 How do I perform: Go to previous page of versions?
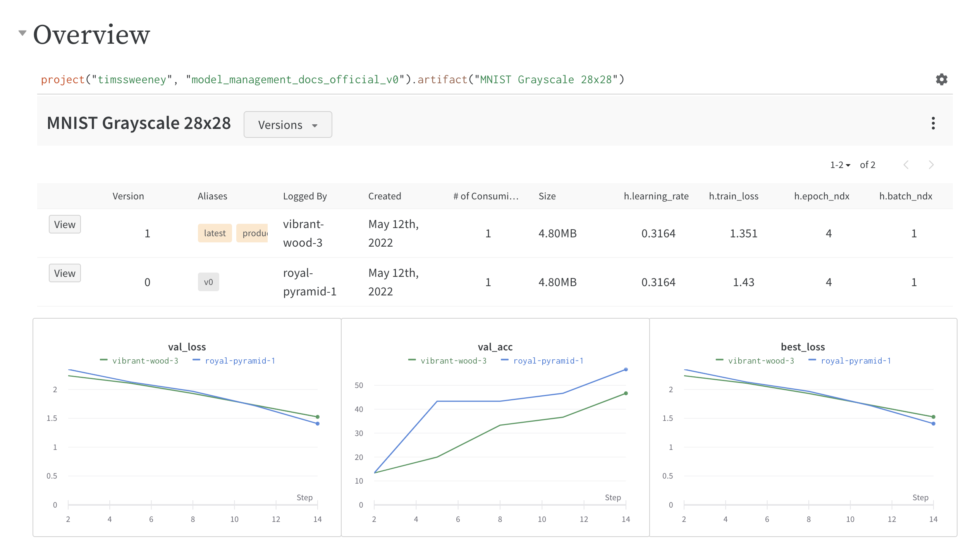pos(906,165)
